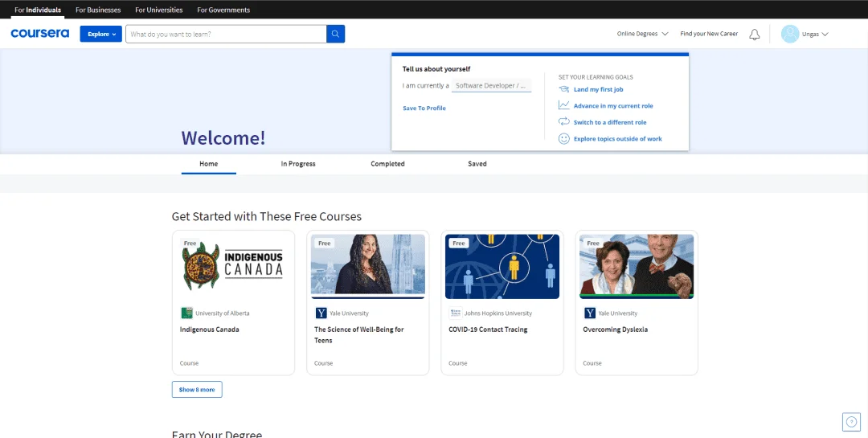Switch to the In Progress tab

click(x=298, y=164)
